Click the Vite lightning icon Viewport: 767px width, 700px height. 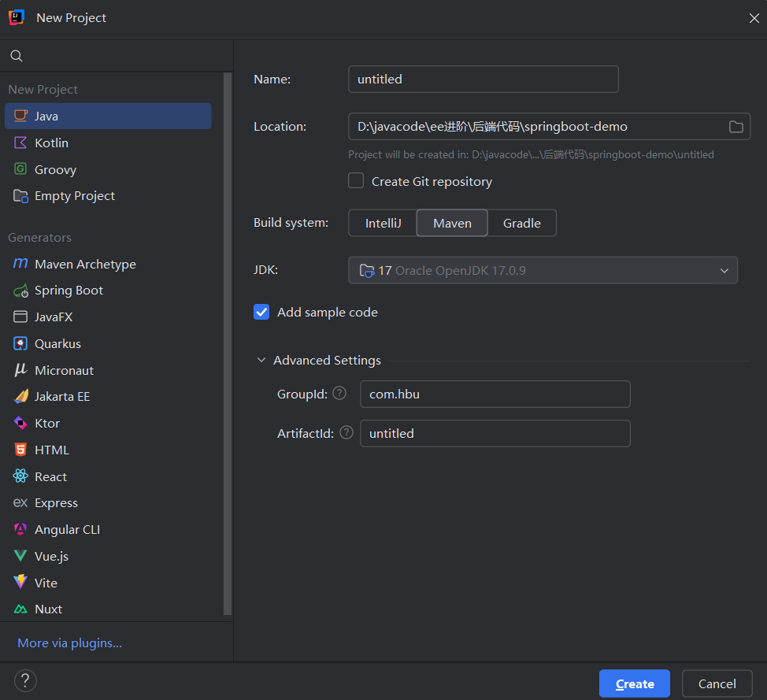(20, 582)
